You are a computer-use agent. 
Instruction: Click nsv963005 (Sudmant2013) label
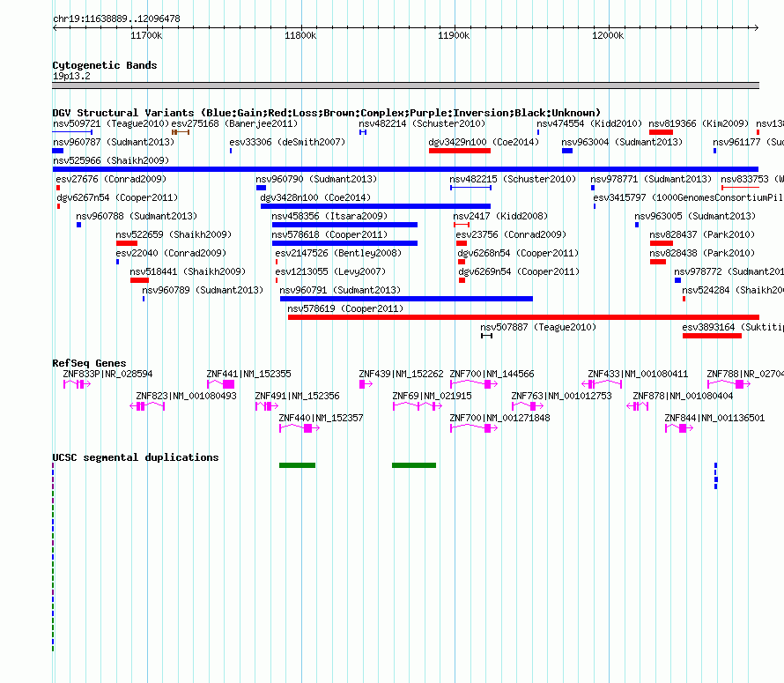[x=695, y=216]
